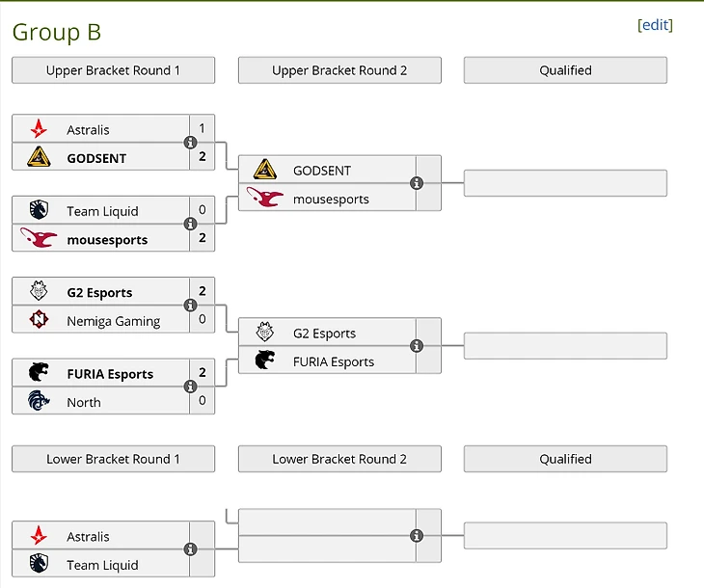Click the North team logo
Screen dimensions: 704x588
(x=39, y=402)
